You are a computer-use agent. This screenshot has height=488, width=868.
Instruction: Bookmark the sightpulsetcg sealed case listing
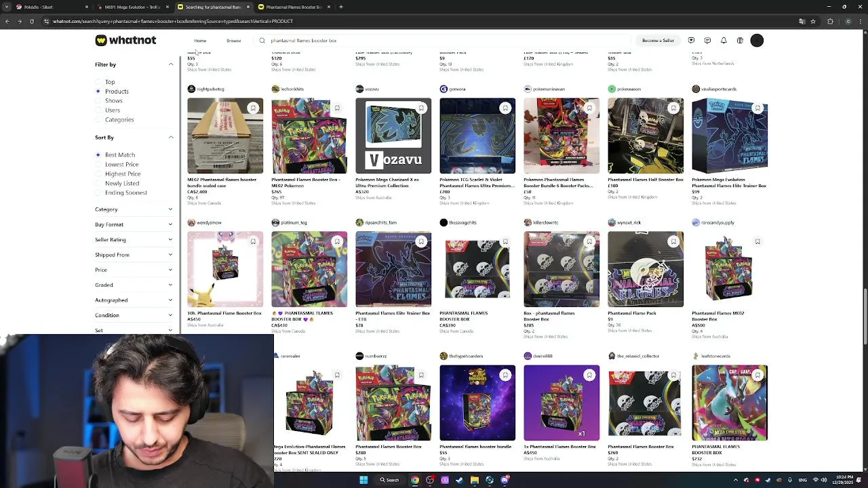pos(253,108)
